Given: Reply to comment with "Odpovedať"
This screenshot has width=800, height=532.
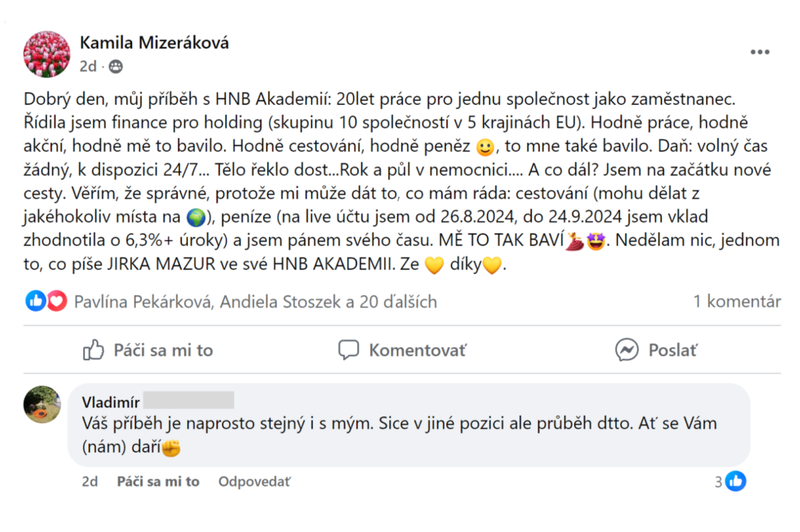Looking at the screenshot, I should tap(254, 481).
